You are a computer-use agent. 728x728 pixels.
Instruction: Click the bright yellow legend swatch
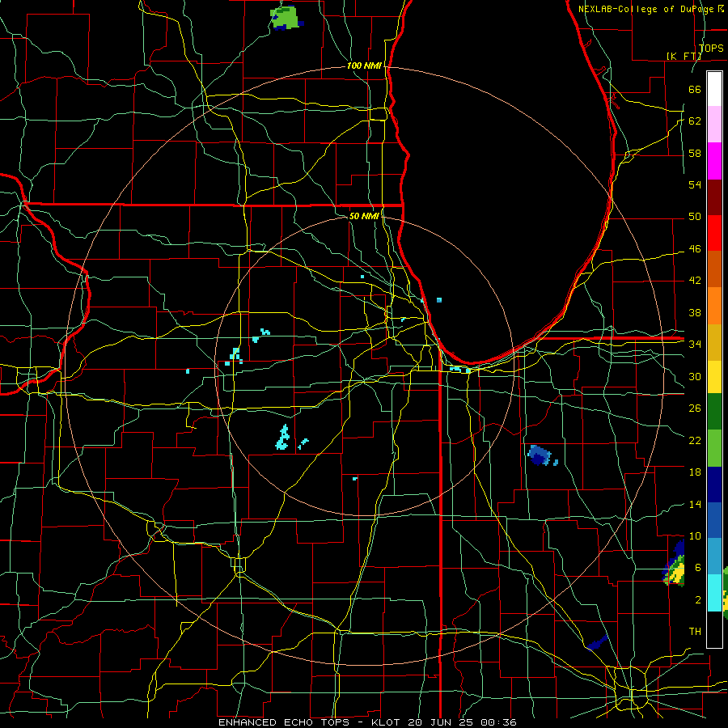[x=714, y=377]
